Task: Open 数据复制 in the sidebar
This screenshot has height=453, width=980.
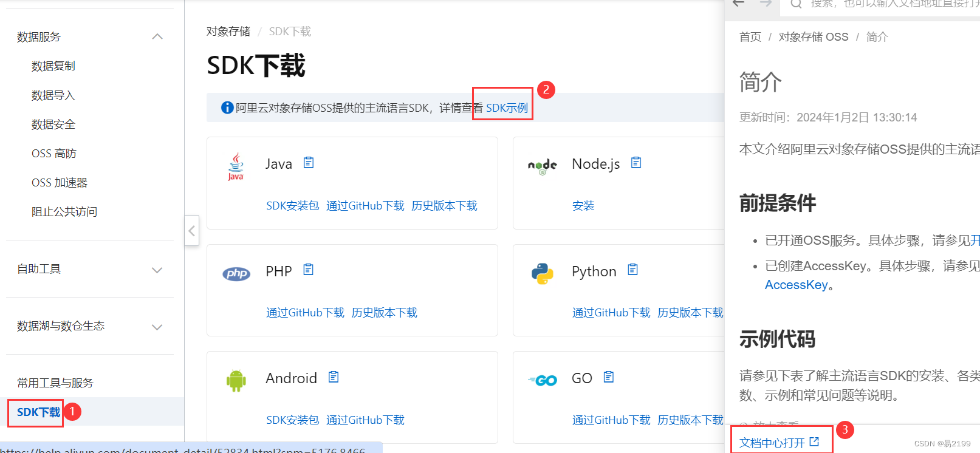Action: pyautogui.click(x=53, y=66)
